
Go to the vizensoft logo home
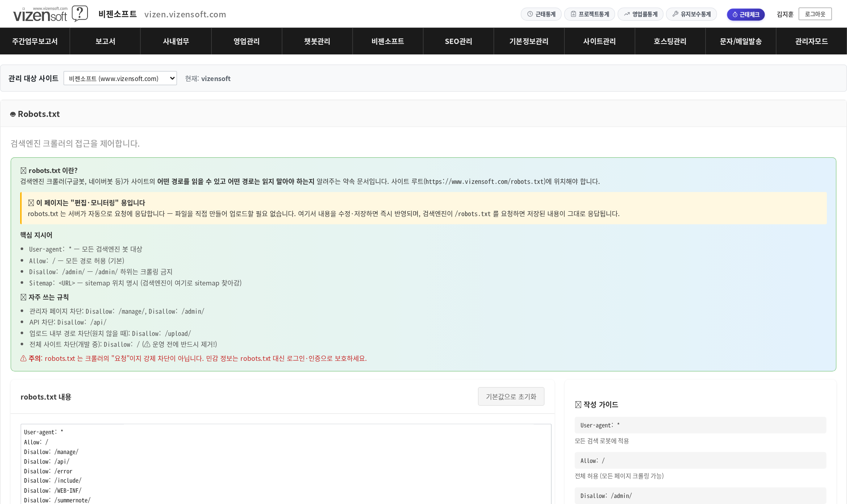tap(40, 15)
